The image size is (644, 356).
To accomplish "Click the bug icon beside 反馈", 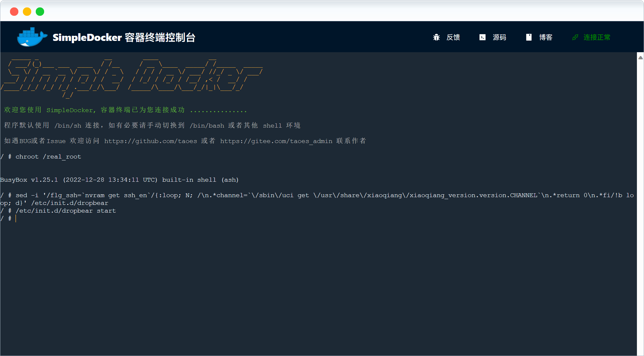I will tap(436, 37).
